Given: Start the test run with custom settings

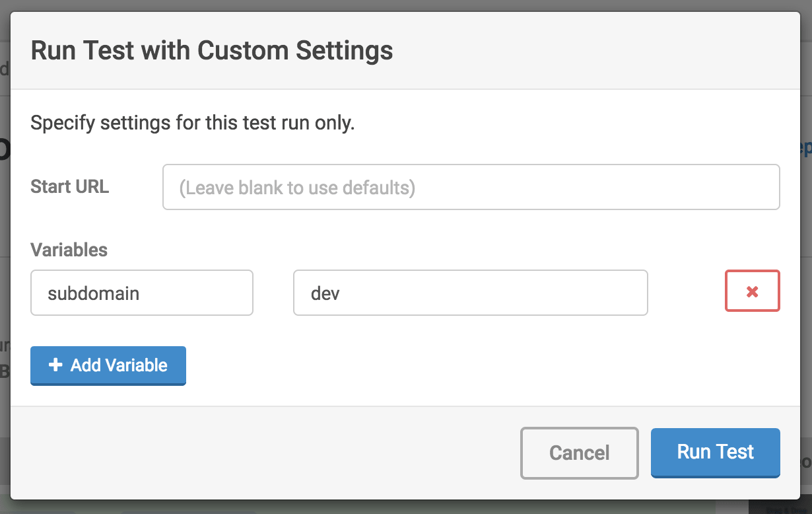Looking at the screenshot, I should click(x=715, y=453).
